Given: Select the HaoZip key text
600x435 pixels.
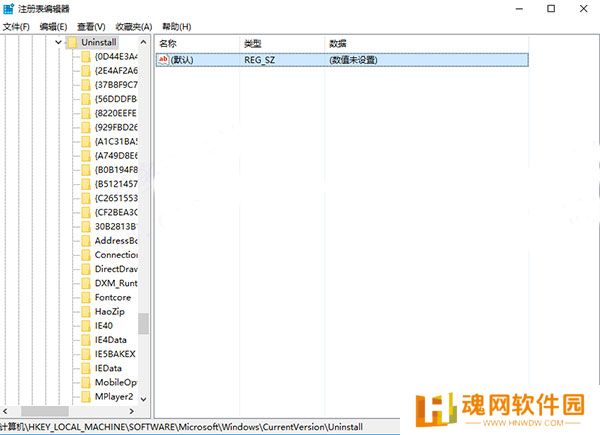Looking at the screenshot, I should [x=109, y=311].
